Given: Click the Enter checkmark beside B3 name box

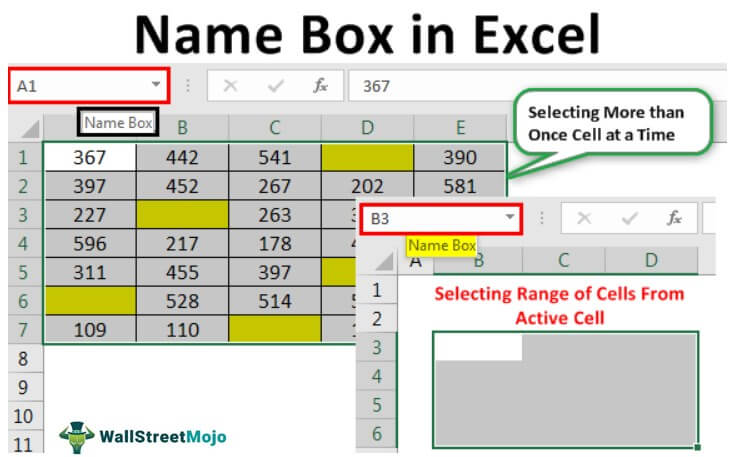Looking at the screenshot, I should (x=629, y=218).
